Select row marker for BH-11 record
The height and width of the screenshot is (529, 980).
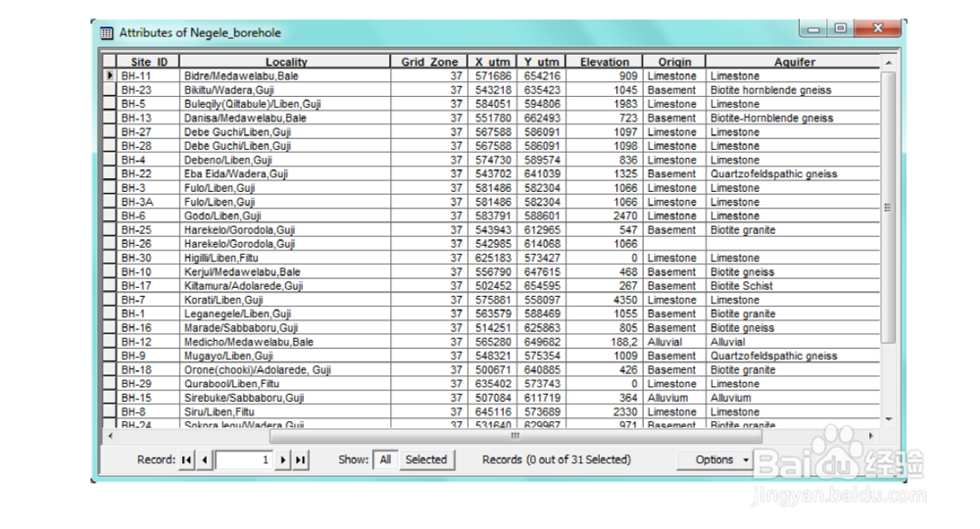110,75
